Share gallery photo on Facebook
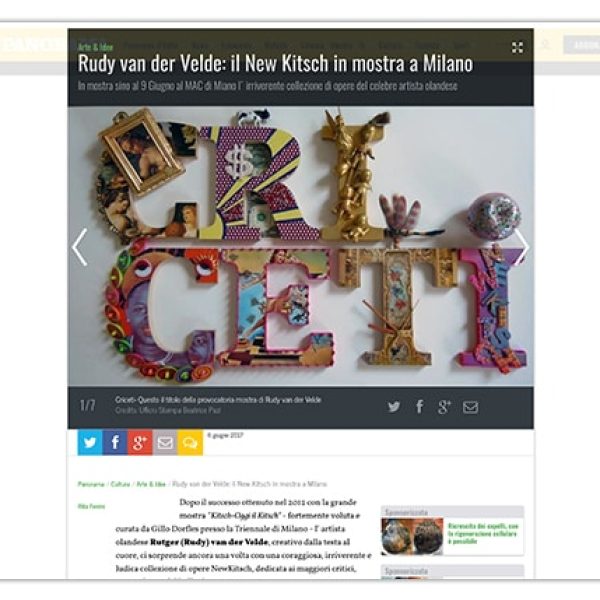The width and height of the screenshot is (600, 600). point(420,406)
